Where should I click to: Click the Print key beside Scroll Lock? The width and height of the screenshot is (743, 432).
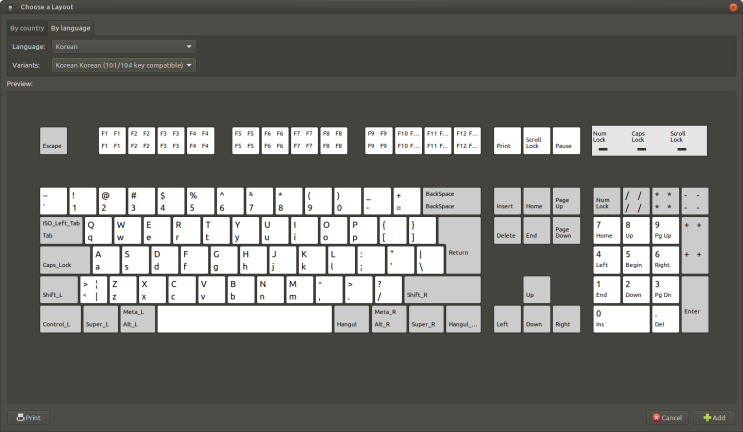pos(507,141)
